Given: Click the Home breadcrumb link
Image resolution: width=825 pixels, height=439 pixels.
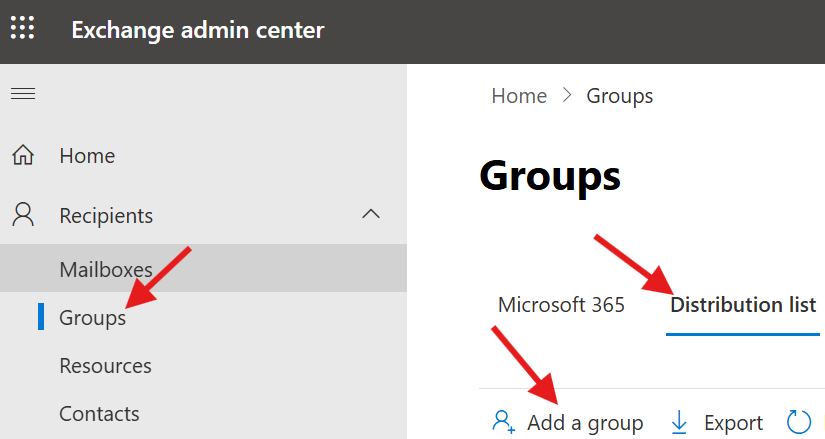Looking at the screenshot, I should tap(519, 96).
